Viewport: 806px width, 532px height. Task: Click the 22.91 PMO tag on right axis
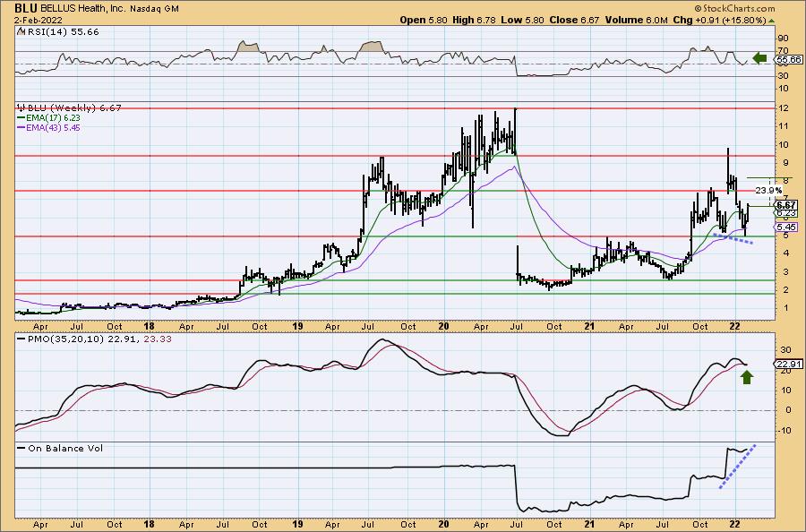coord(789,364)
